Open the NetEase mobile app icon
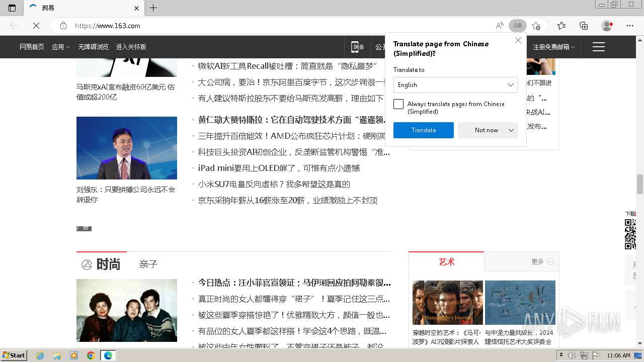The height and width of the screenshot is (362, 644). tap(358, 47)
